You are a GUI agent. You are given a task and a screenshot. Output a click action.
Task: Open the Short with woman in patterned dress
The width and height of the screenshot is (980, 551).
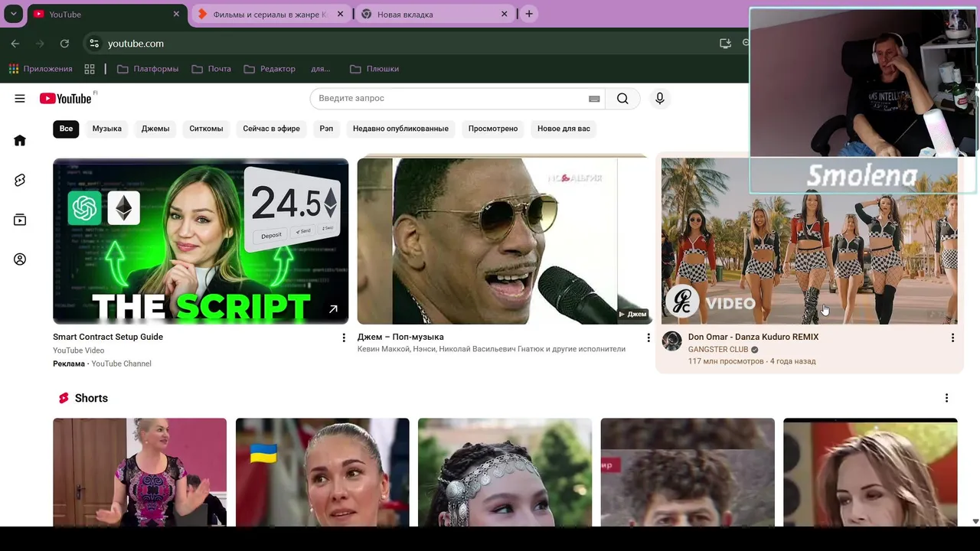[x=139, y=472]
